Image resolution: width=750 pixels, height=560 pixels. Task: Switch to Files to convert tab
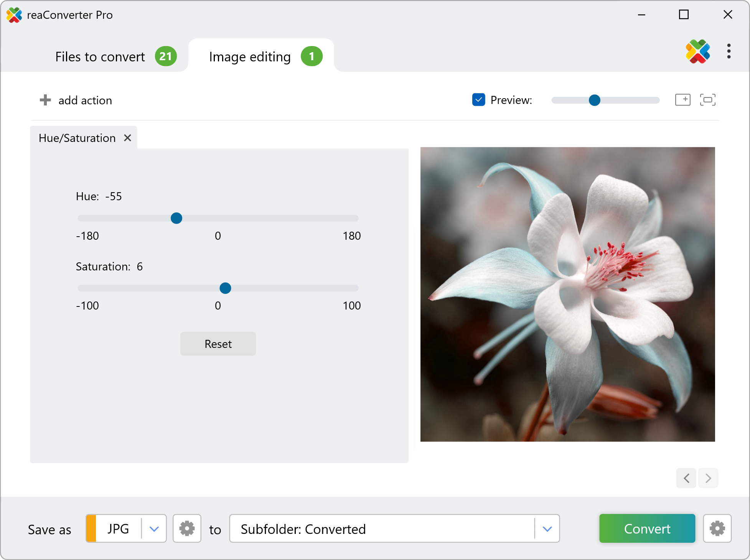point(101,57)
